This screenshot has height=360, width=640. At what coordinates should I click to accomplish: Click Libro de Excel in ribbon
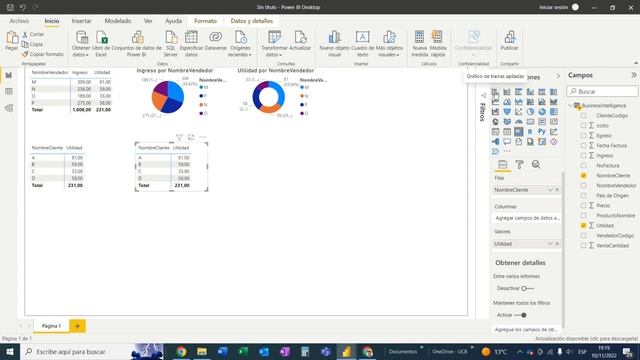pyautogui.click(x=101, y=44)
